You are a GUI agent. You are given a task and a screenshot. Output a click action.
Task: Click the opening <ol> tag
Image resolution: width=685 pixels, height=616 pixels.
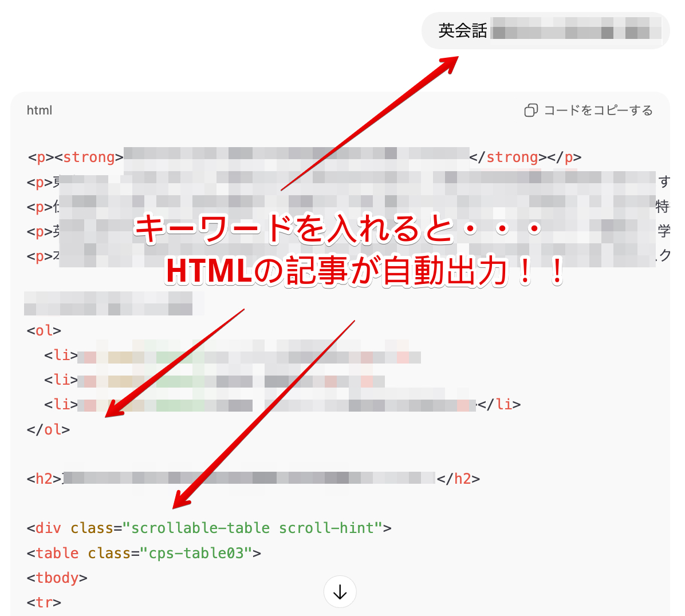coord(44,331)
